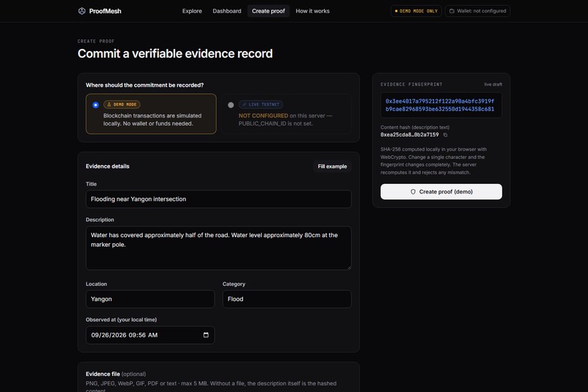This screenshot has width=588, height=392.
Task: Open the How it works page
Action: 312,11
